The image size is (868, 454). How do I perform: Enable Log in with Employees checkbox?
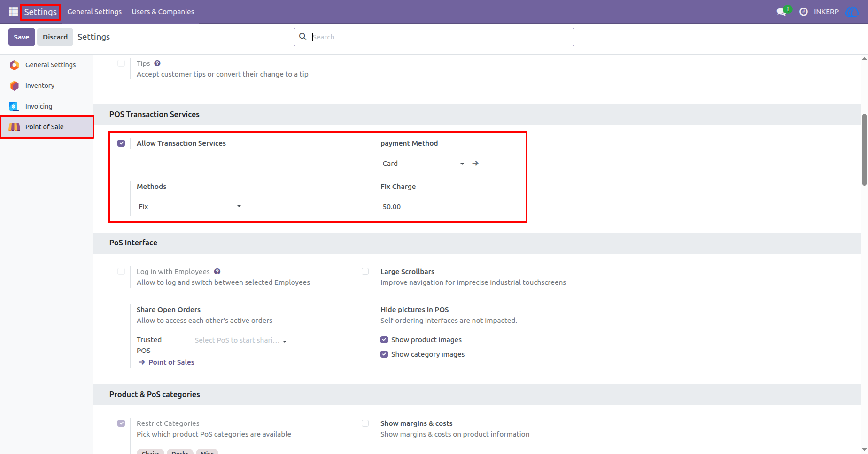click(121, 272)
